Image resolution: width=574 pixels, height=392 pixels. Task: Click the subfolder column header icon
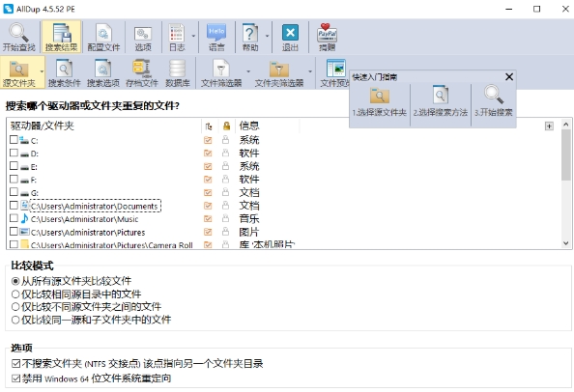tap(209, 126)
